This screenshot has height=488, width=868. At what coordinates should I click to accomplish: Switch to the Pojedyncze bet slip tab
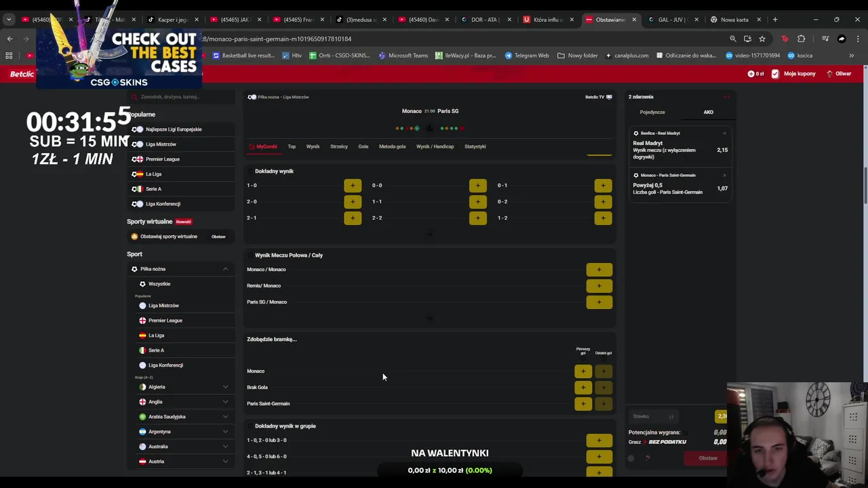click(x=652, y=112)
